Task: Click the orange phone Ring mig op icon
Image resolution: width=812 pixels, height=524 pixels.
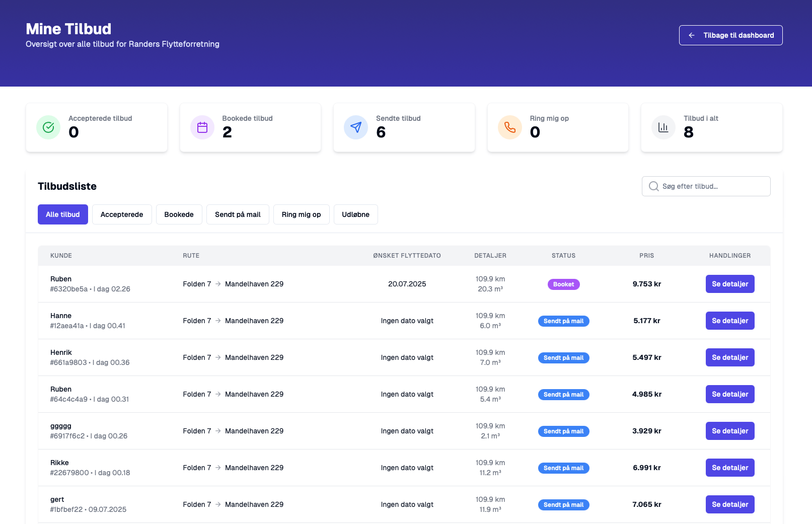Action: 510,127
